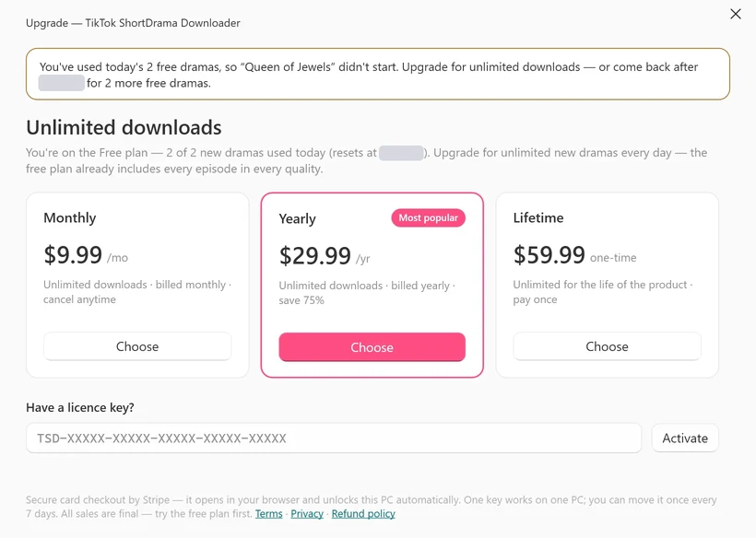Click the Activate button

(x=685, y=438)
